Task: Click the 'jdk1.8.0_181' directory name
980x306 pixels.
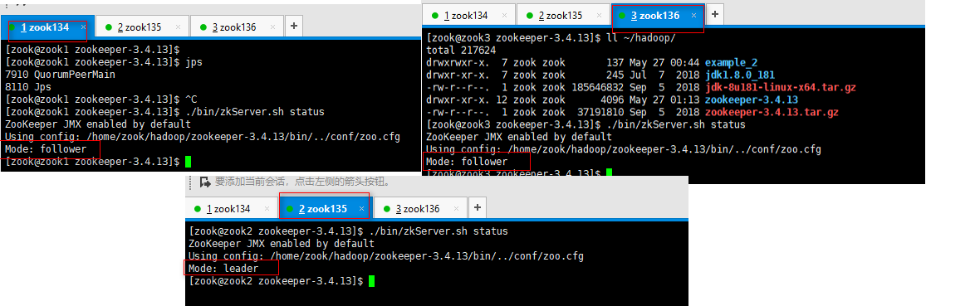Action: point(740,75)
